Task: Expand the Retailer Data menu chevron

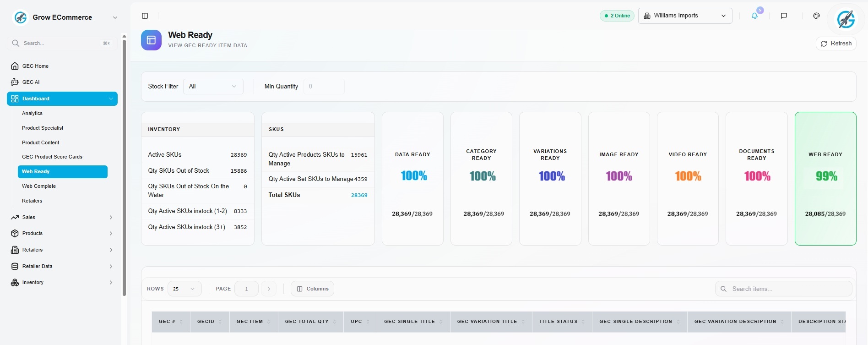Action: click(x=111, y=266)
